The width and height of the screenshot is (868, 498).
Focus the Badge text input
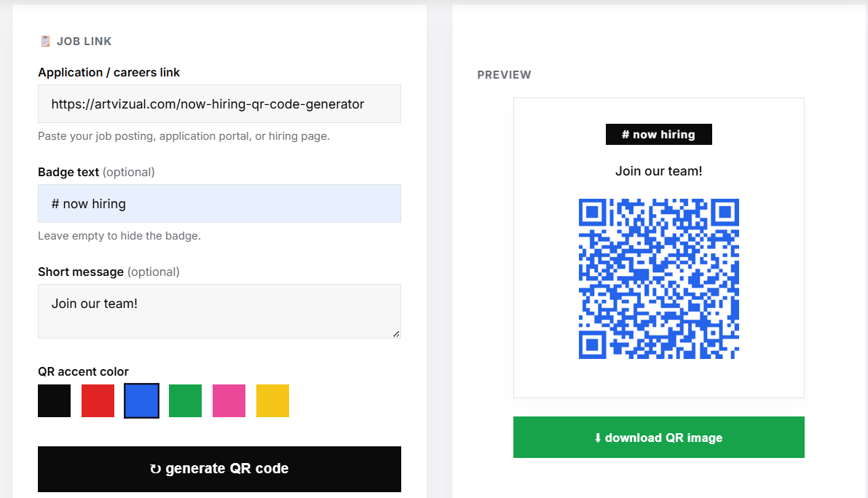(x=219, y=204)
